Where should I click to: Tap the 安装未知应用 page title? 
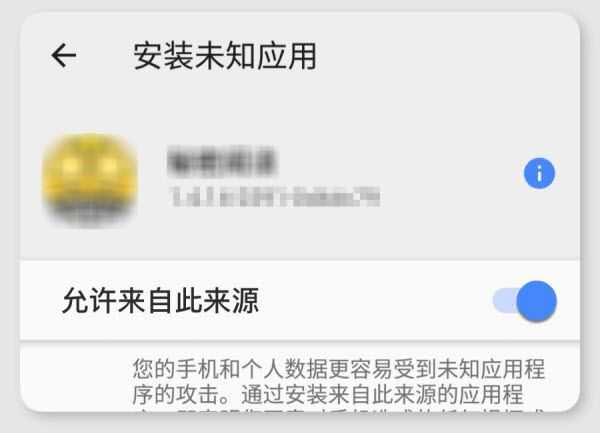pos(225,56)
